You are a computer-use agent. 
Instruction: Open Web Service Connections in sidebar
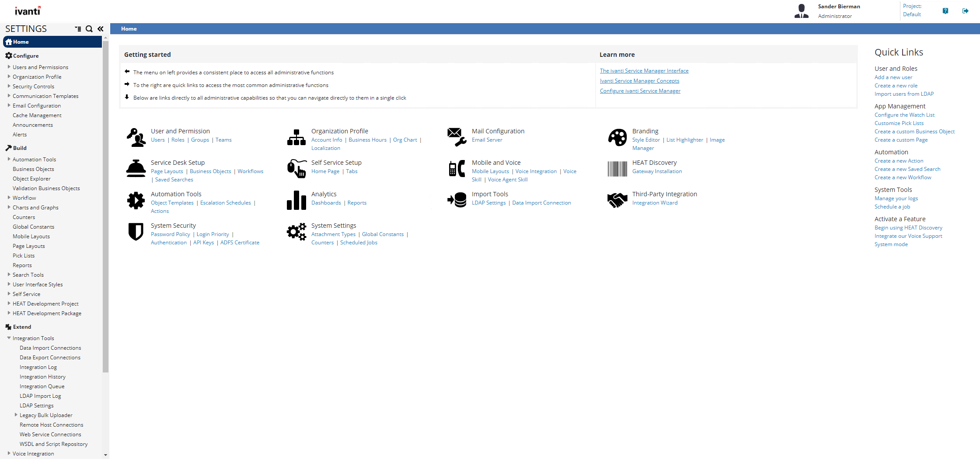pyautogui.click(x=50, y=435)
